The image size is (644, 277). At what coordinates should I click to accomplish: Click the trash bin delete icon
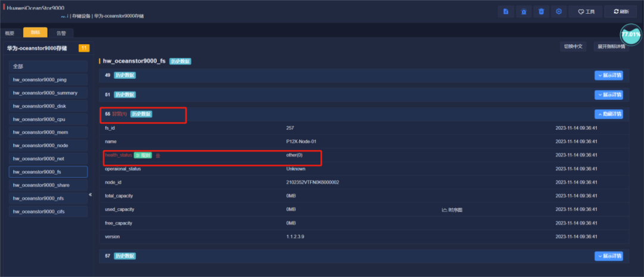pyautogui.click(x=541, y=11)
